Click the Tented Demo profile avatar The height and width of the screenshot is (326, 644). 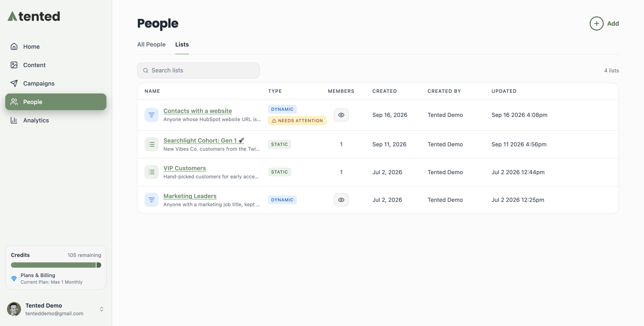click(x=14, y=309)
